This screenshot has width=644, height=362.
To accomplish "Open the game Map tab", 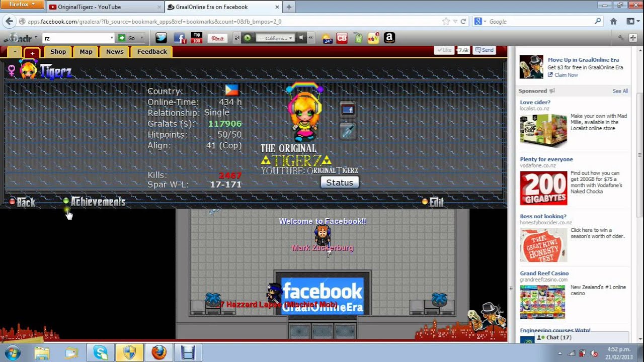I will 86,52.
